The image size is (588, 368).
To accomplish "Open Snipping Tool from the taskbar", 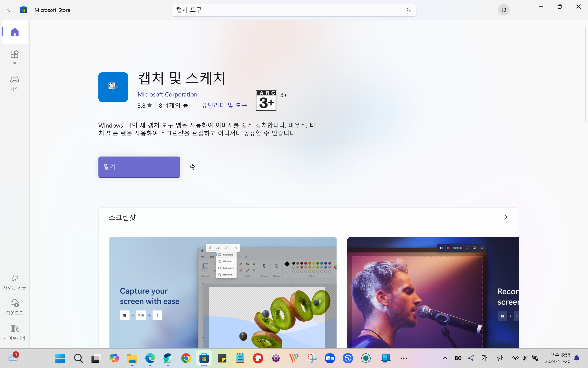I will [312, 358].
